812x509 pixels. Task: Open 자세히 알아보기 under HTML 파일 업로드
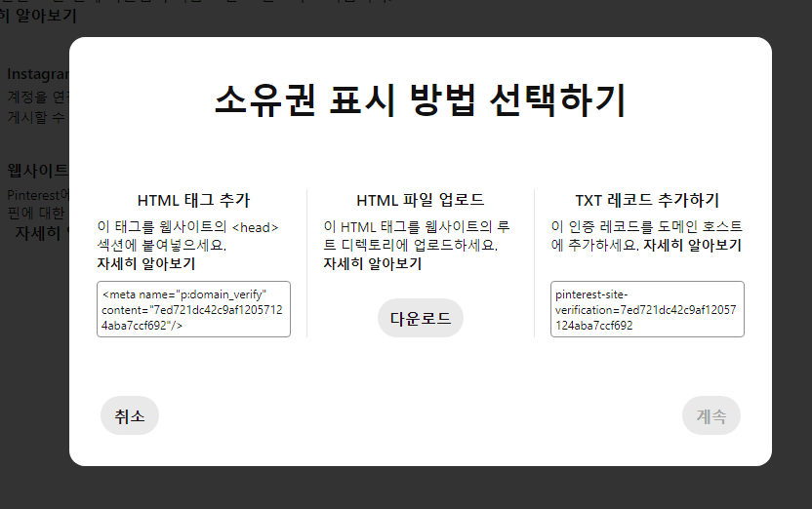click(373, 264)
